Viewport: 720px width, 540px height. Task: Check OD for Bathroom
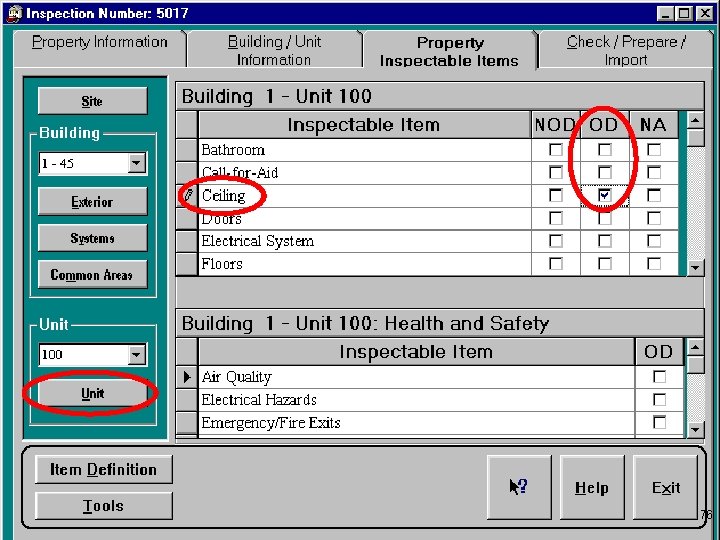605,150
